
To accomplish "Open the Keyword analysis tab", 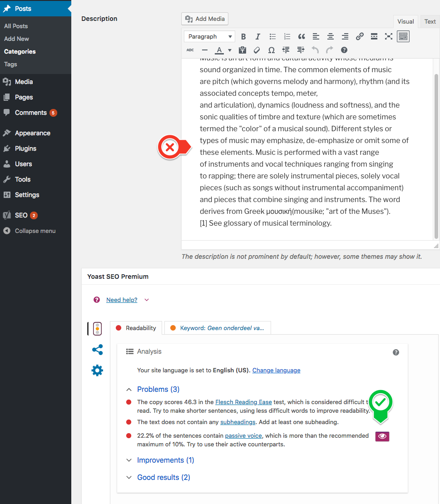I will tap(217, 327).
